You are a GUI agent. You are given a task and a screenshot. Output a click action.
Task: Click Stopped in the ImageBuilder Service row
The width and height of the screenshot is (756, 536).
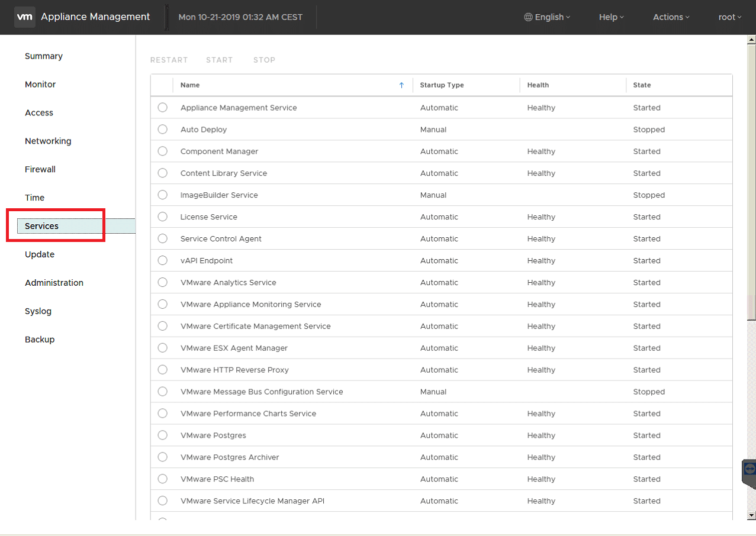point(649,195)
